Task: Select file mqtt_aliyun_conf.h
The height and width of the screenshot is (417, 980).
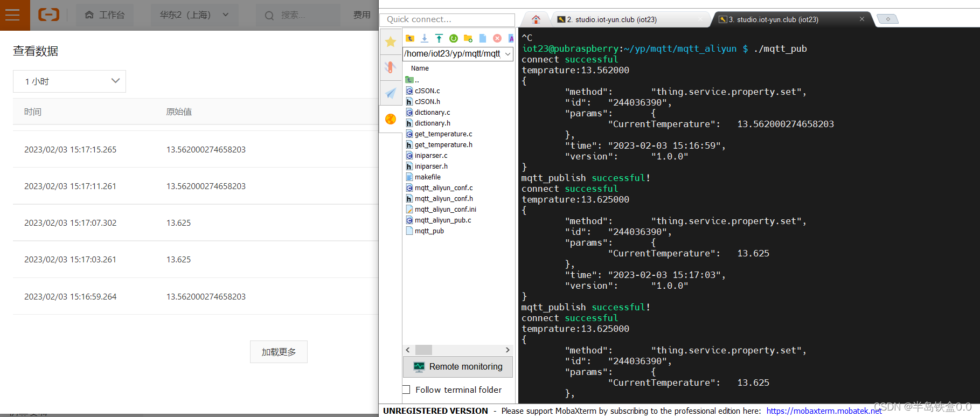Action: [x=440, y=198]
